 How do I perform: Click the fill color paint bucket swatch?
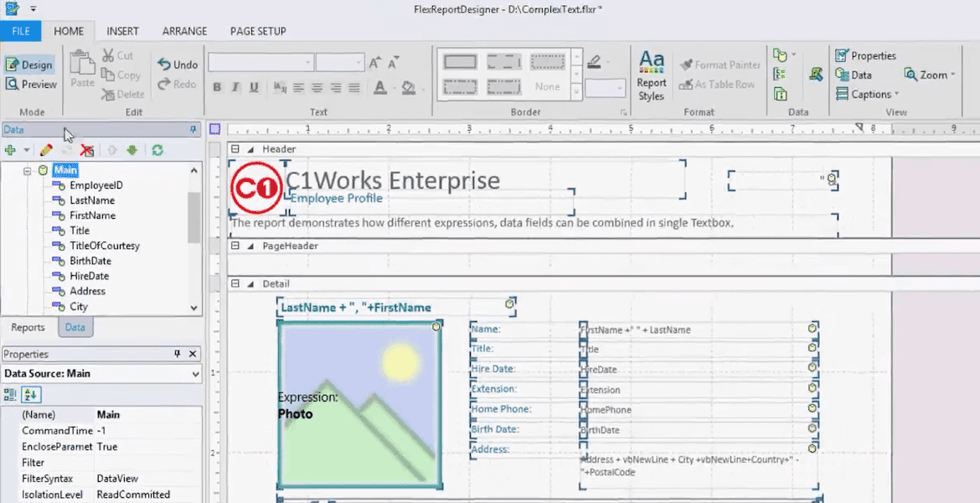[408, 87]
